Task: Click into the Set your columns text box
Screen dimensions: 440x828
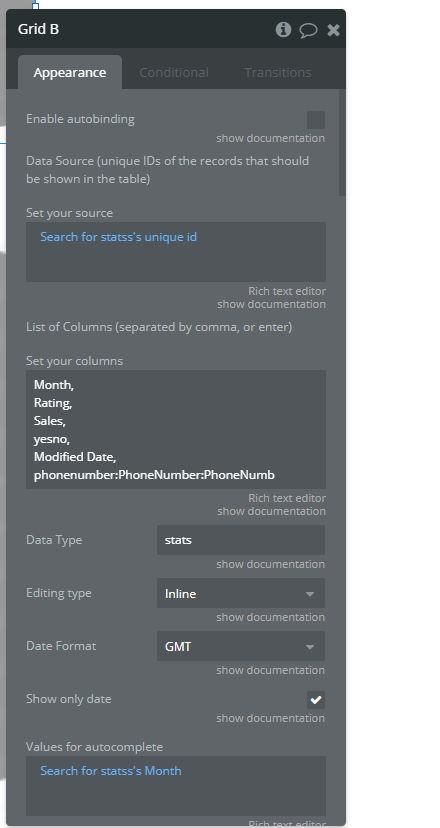Action: coord(176,429)
